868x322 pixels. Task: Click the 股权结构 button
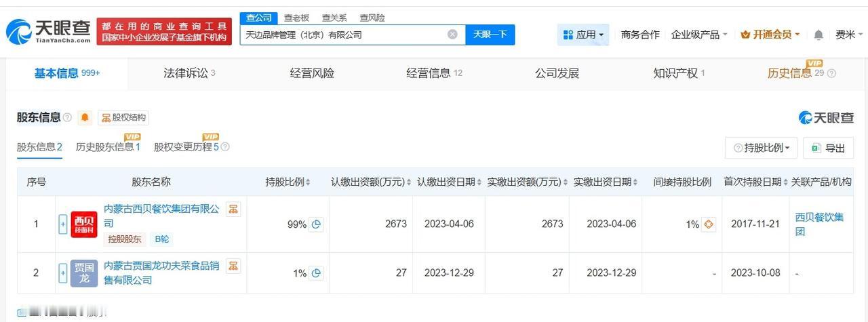point(123,118)
